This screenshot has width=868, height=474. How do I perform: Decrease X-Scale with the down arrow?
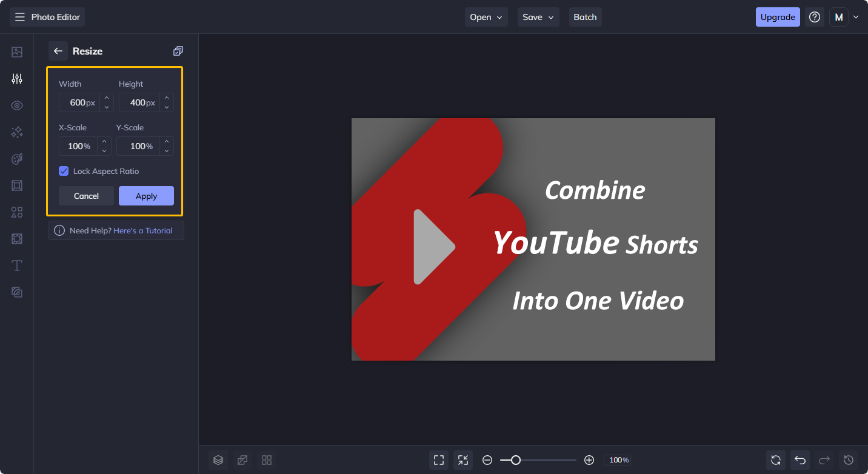[104, 151]
